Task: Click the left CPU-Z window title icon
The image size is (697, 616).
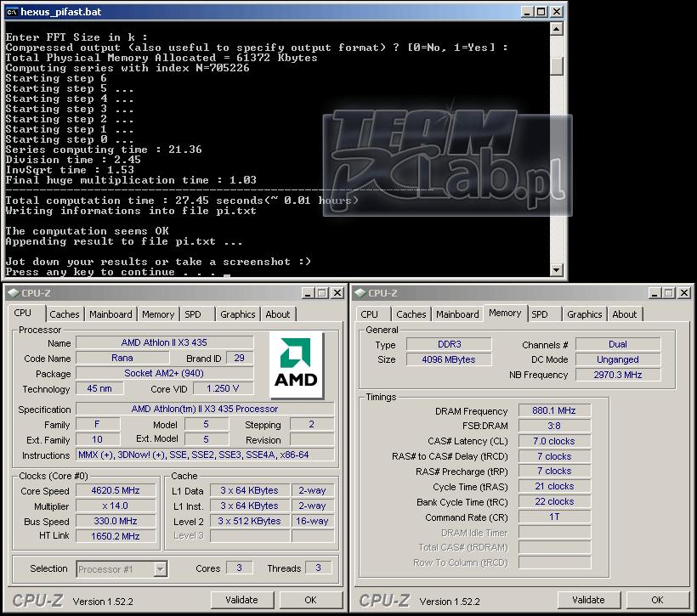Action: click(x=14, y=293)
